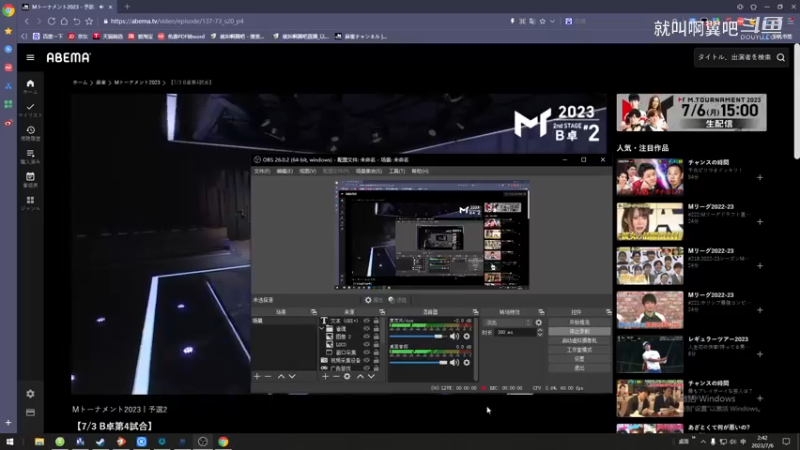Open M.TOURNAMENT 2023 7/6 live banner
Viewport: 800px width, 450px height.
pyautogui.click(x=691, y=112)
